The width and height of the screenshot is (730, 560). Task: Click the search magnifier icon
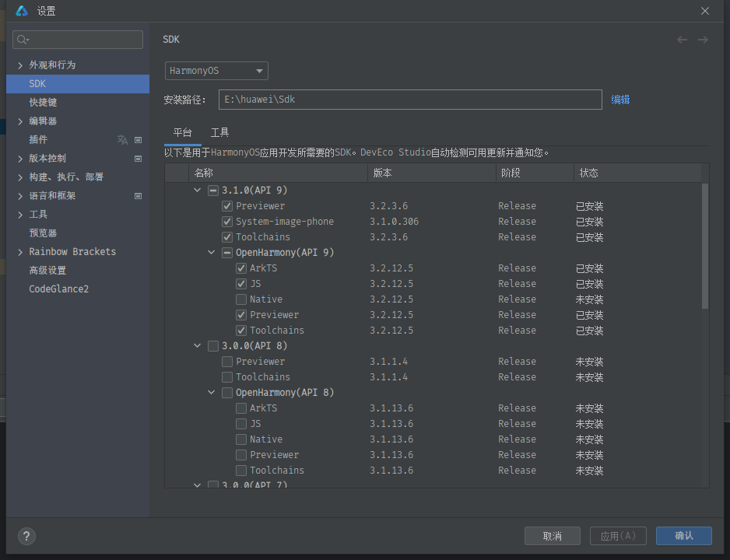click(x=22, y=40)
